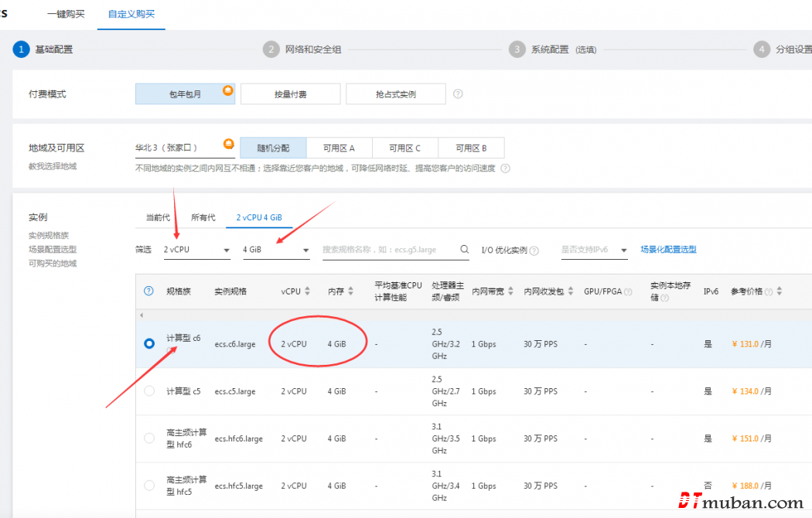Click the table's left horizontal scroll arrow
This screenshot has width=812, height=518.
[x=141, y=315]
